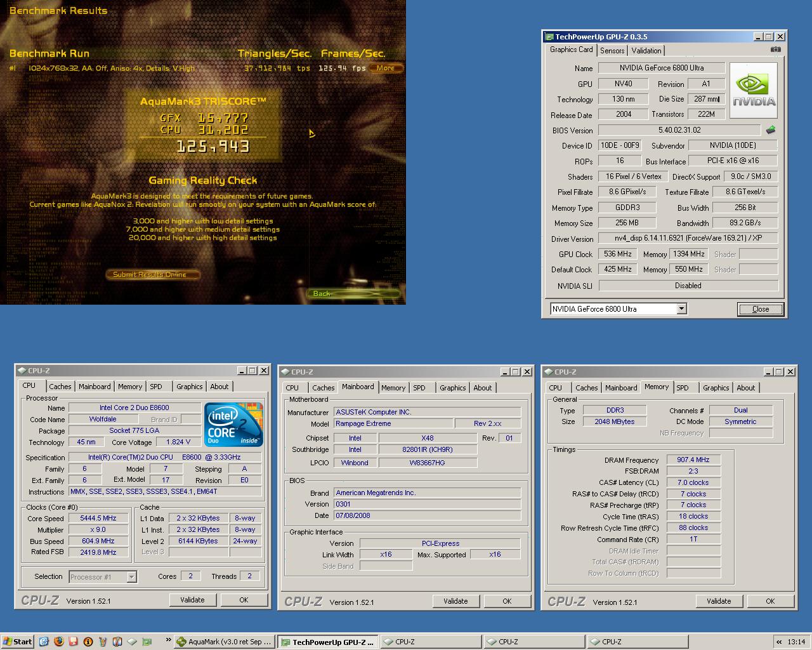Click the GPU-Z screenshot camera icon

[x=775, y=50]
